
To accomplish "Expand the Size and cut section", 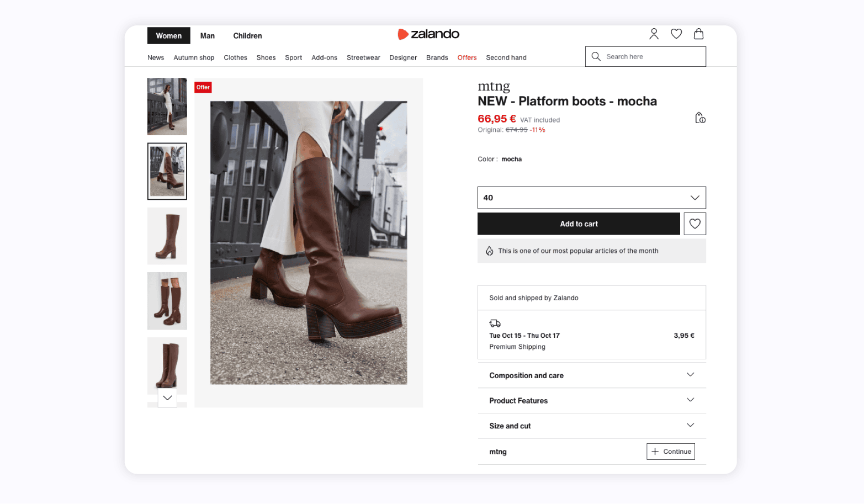I will pyautogui.click(x=591, y=426).
